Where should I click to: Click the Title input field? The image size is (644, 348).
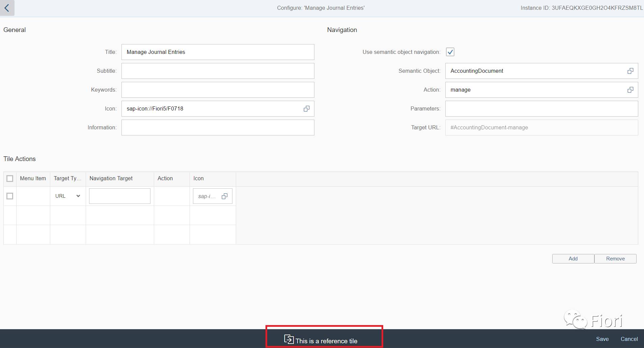click(218, 52)
